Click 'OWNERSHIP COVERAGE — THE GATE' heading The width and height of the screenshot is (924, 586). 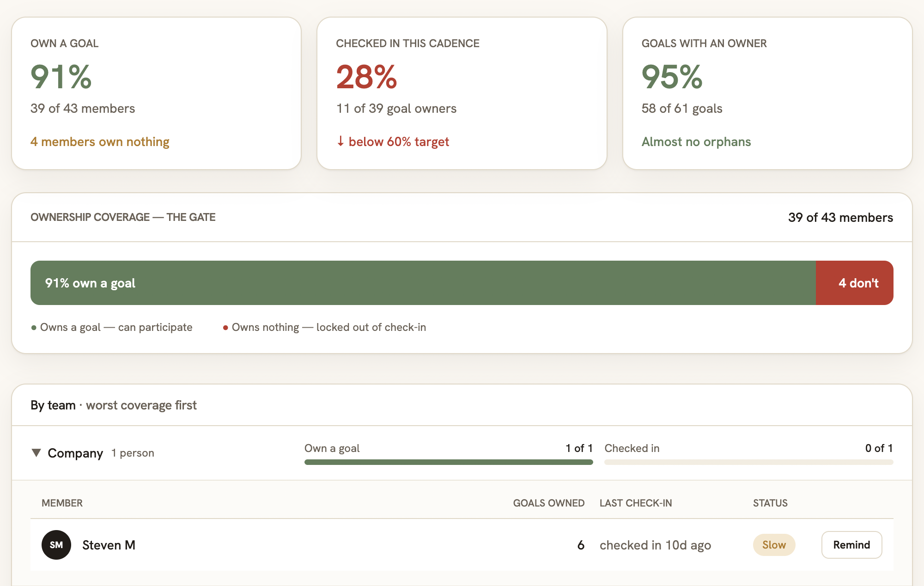[x=123, y=217]
